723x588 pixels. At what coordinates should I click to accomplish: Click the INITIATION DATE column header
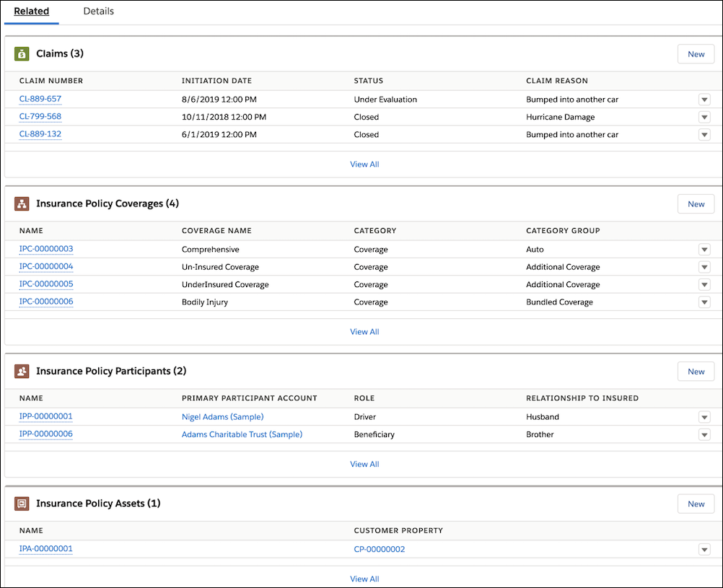216,81
